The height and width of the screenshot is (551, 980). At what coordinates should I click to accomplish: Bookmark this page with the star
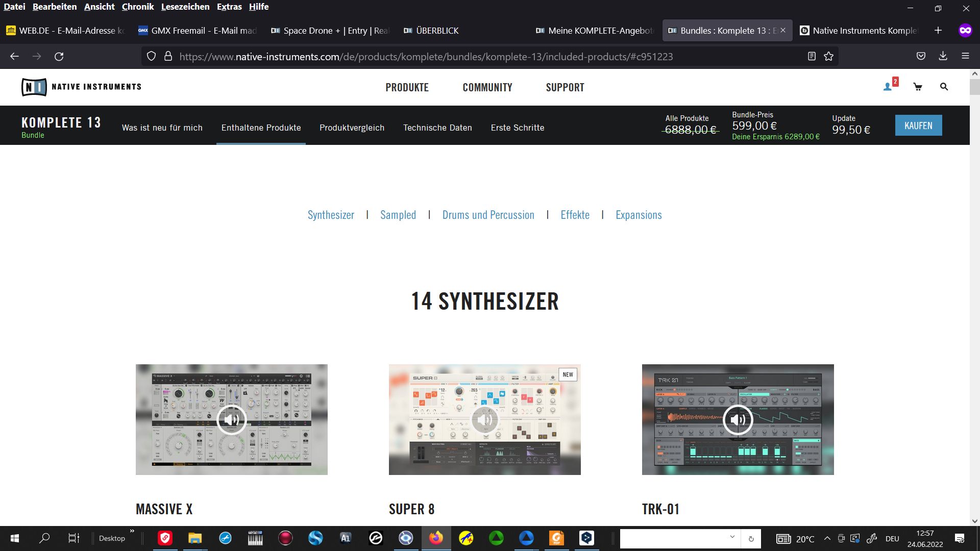pyautogui.click(x=828, y=56)
